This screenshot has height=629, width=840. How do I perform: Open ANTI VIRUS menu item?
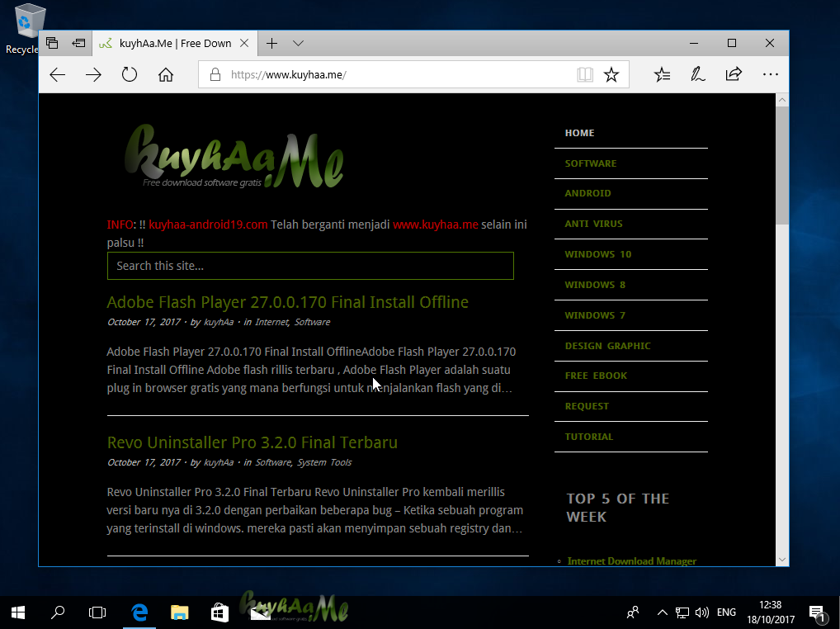pyautogui.click(x=593, y=224)
